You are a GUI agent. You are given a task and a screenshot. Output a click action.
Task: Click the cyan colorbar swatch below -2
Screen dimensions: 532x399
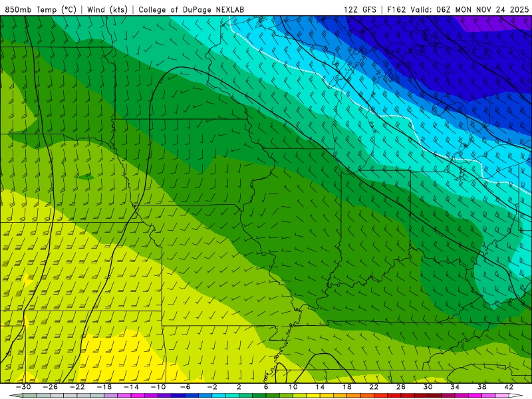[219, 396]
